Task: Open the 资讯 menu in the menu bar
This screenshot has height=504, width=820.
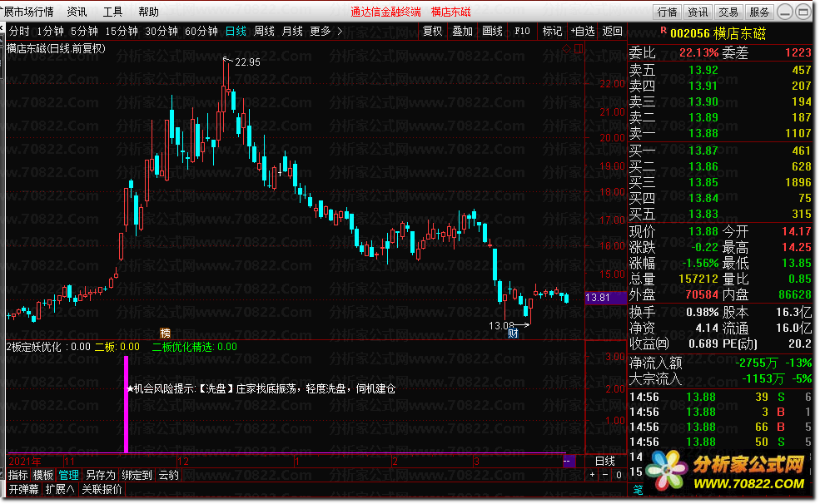Action: point(77,12)
